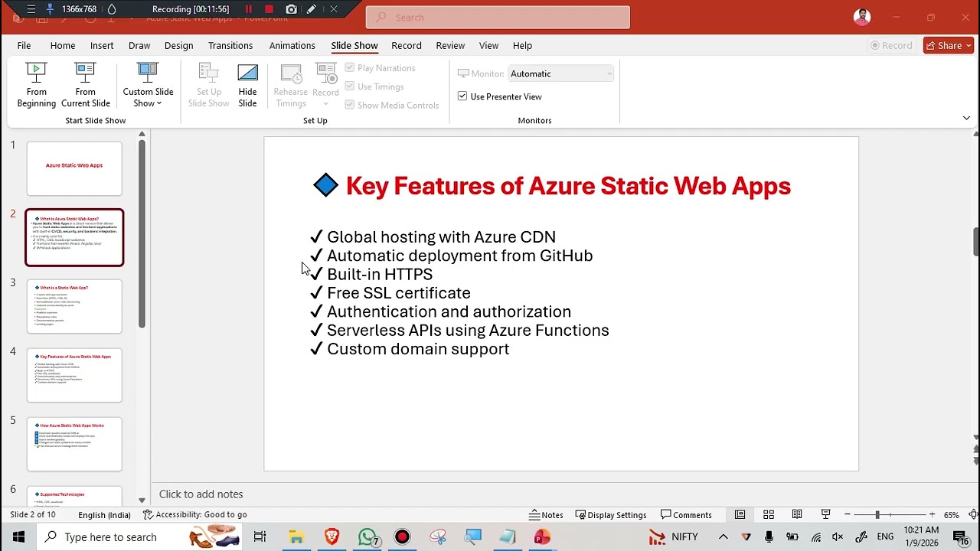Screen dimensions: 980x551
Task: Open the Comments pane from status bar
Action: [686, 515]
